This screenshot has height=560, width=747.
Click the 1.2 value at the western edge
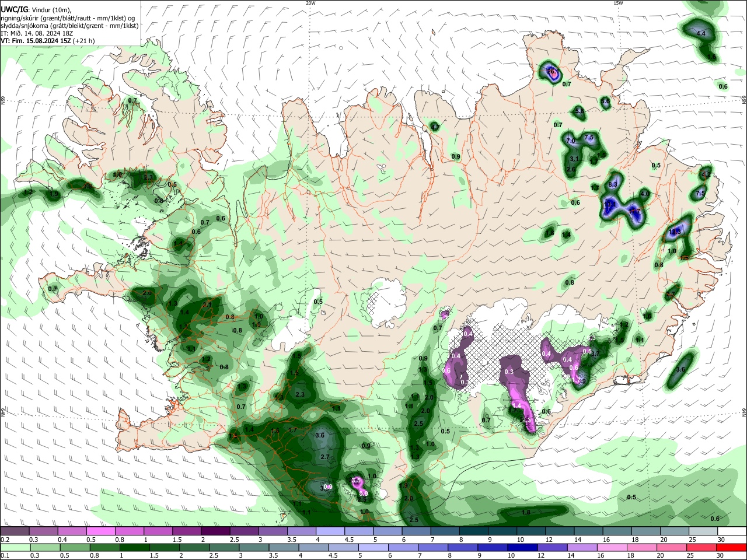pos(28,192)
